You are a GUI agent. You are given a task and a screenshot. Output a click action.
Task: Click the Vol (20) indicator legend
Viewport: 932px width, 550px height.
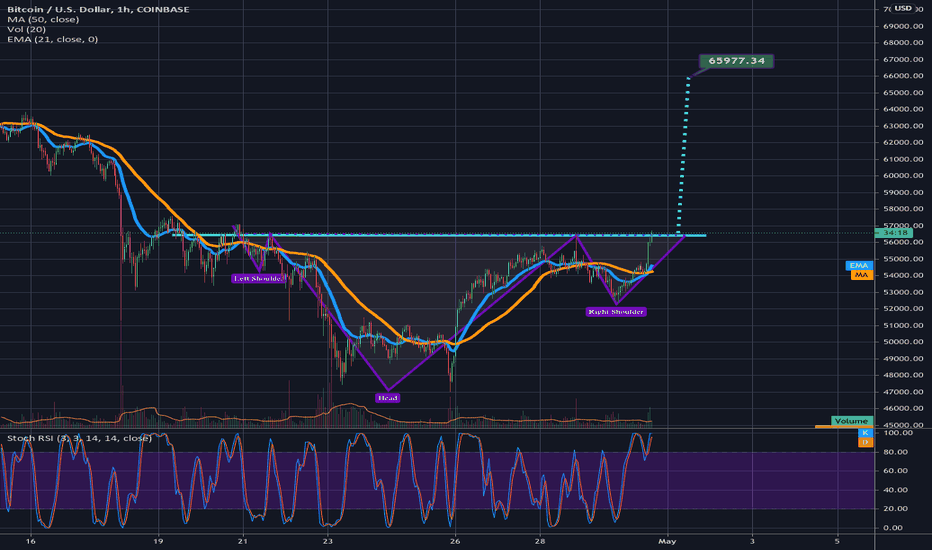point(26,29)
